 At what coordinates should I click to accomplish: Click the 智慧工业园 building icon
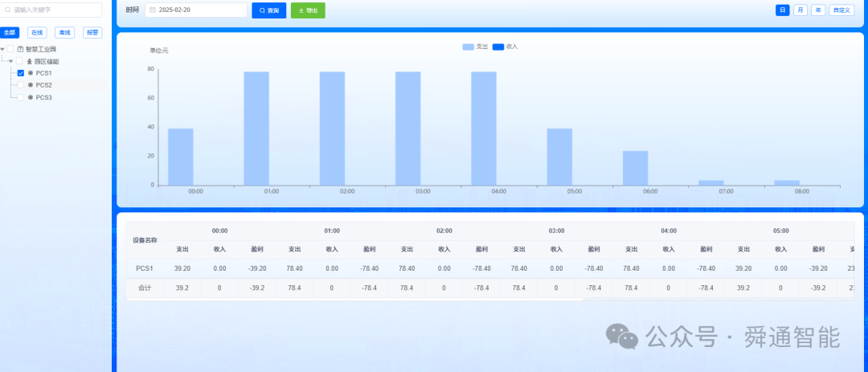point(20,49)
